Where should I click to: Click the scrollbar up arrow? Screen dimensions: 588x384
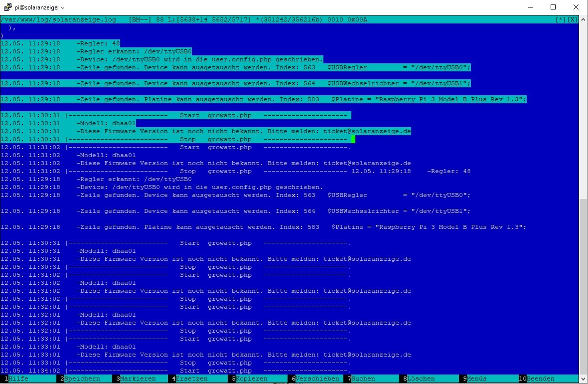583,19
